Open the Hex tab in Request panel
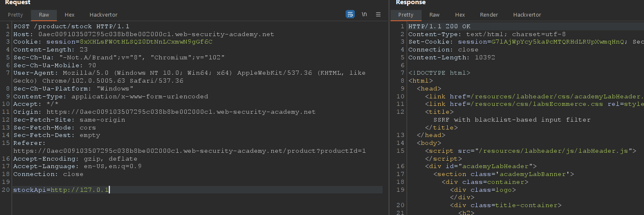This screenshot has width=644, height=215. 69,15
